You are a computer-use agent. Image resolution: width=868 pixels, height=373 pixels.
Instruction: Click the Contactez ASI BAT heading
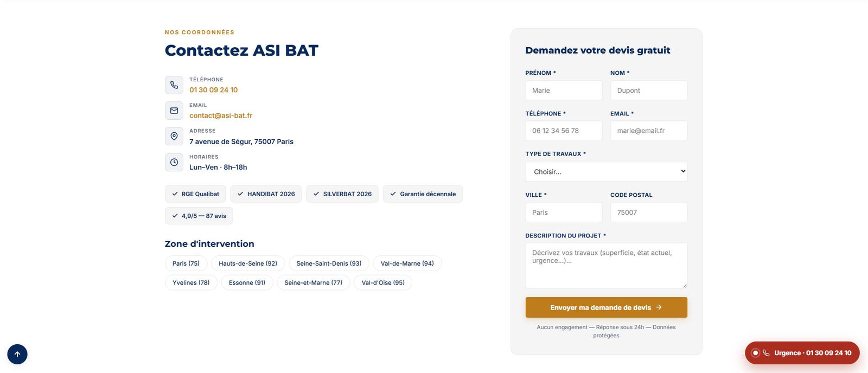click(241, 50)
